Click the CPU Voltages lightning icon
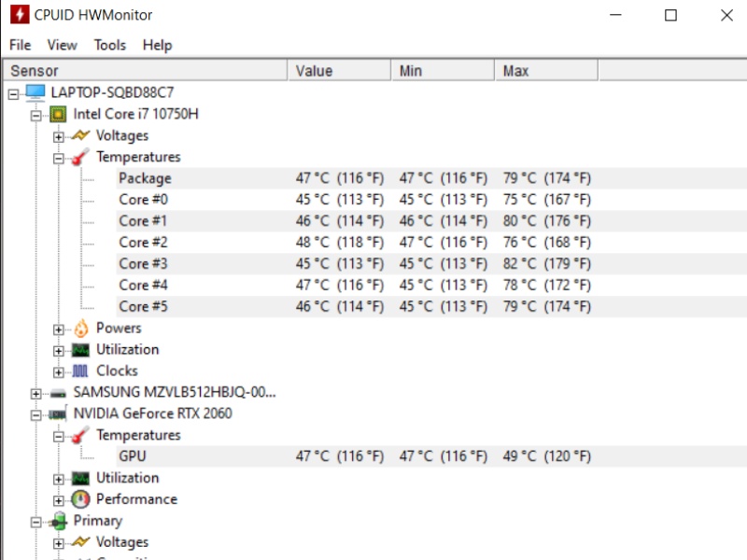The width and height of the screenshot is (747, 560). (80, 135)
